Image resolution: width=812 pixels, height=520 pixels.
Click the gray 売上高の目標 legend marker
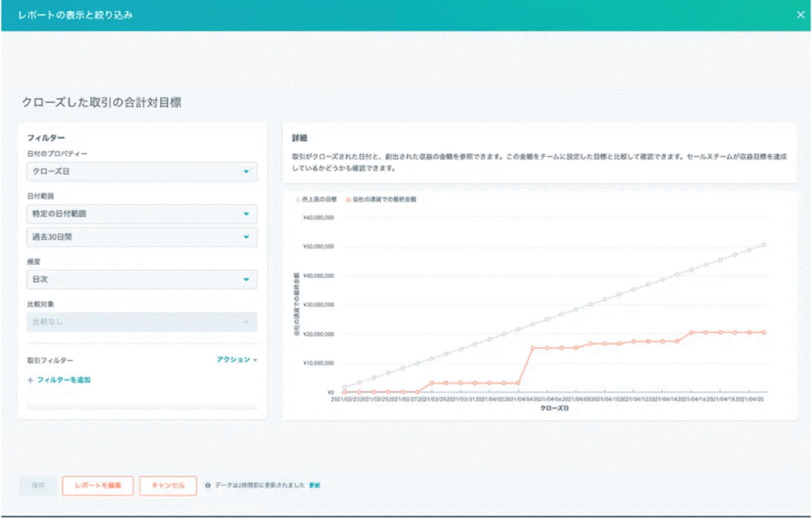(297, 200)
